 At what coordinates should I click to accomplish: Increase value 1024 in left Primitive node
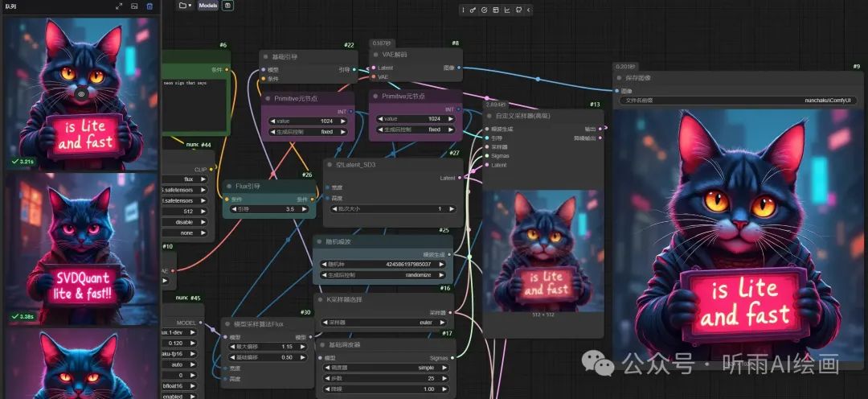pos(342,120)
